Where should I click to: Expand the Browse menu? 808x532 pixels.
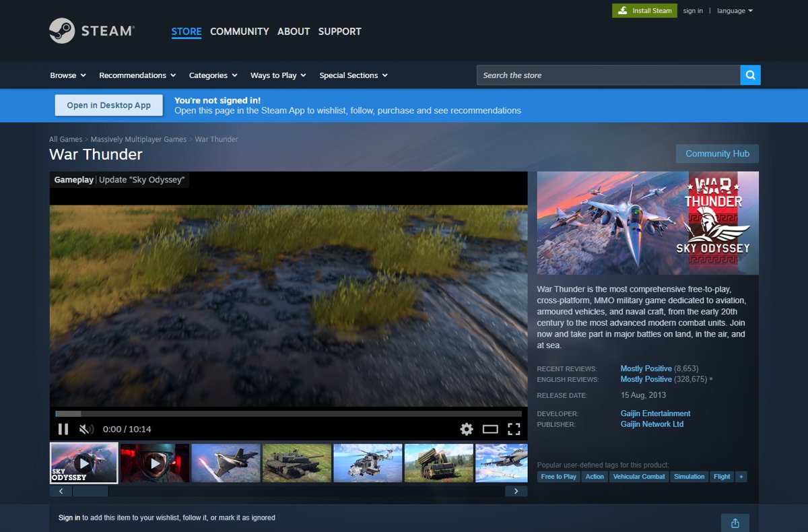68,75
